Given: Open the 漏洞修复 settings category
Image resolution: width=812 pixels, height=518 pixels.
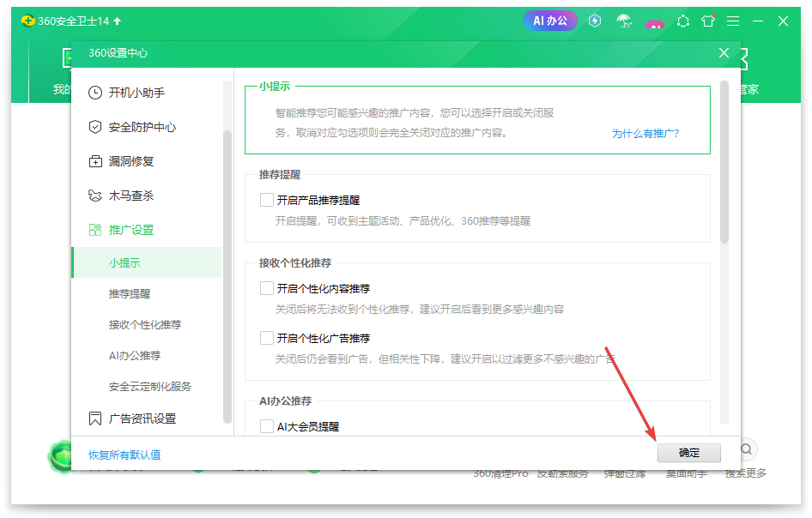Looking at the screenshot, I should [132, 161].
